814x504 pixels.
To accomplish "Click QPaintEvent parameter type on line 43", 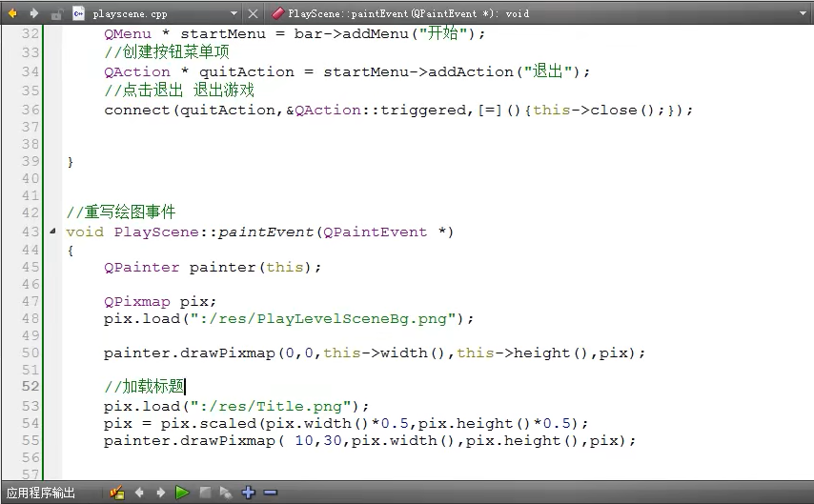I will pos(375,232).
